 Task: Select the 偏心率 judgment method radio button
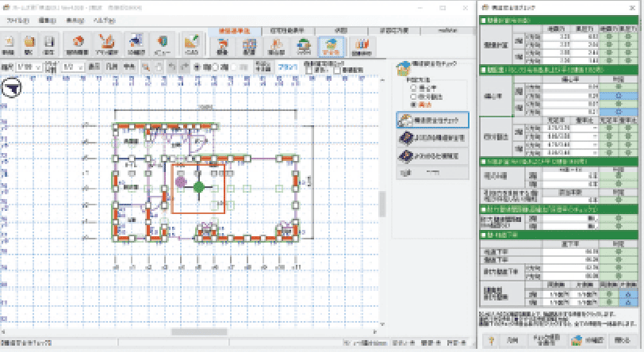point(413,89)
